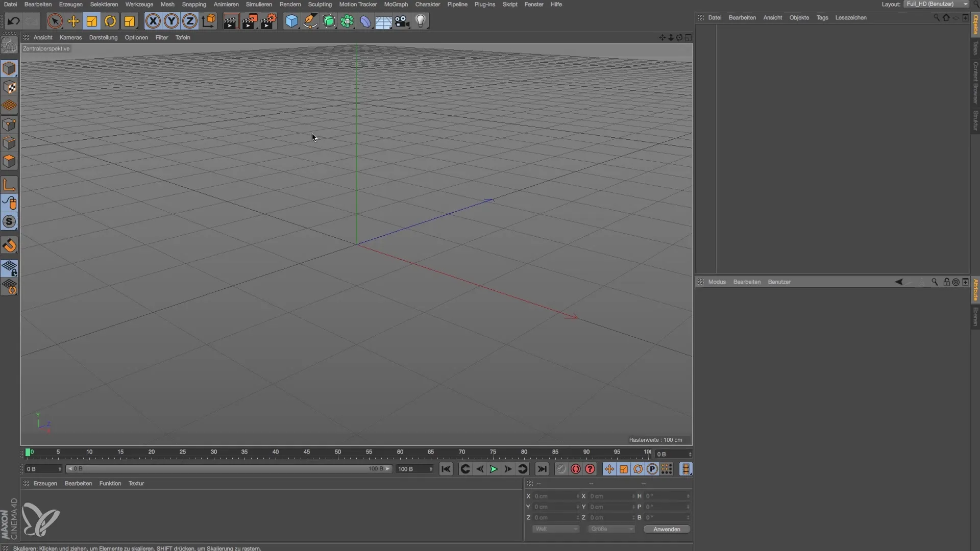Click the Anwenden button

667,529
